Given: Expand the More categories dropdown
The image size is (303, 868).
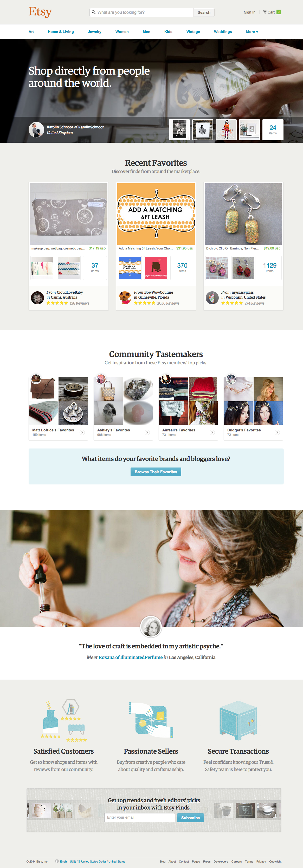Looking at the screenshot, I should pos(252,32).
